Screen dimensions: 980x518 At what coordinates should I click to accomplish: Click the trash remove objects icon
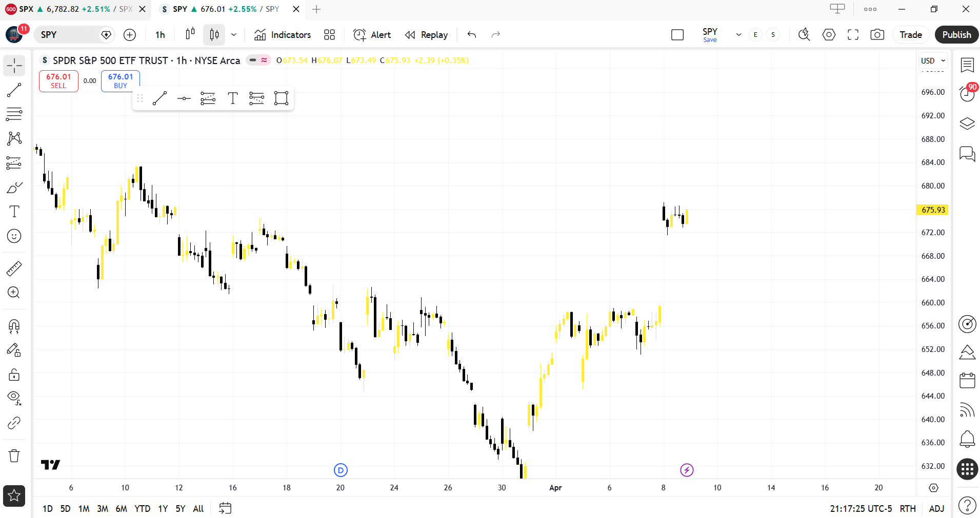[14, 455]
